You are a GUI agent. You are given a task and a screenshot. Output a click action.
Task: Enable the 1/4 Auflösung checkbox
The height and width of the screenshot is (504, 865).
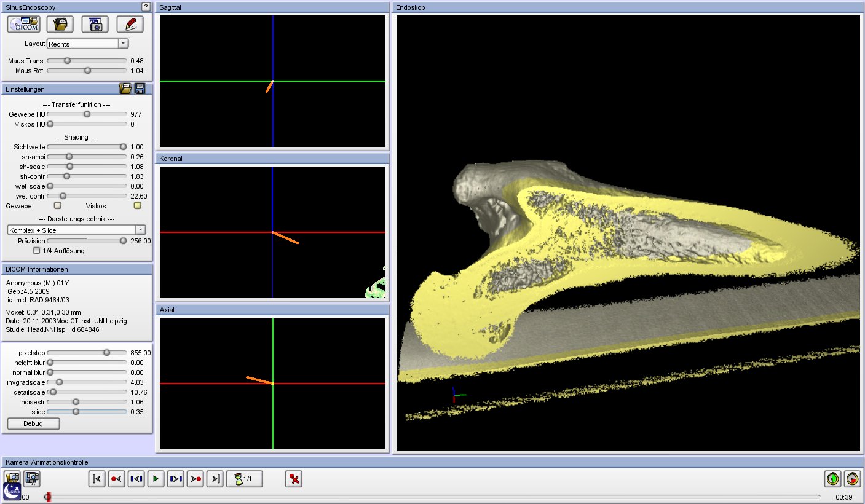pyautogui.click(x=37, y=251)
